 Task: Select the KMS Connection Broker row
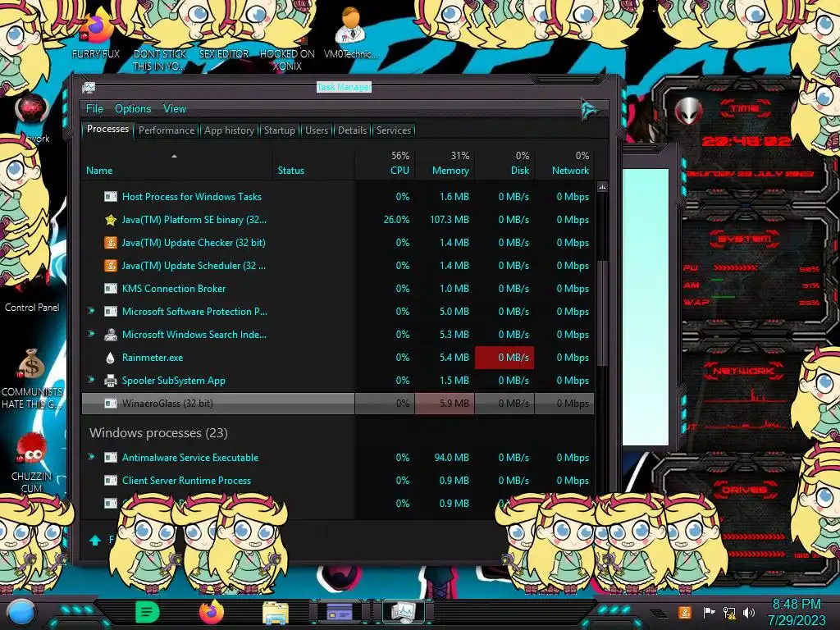click(338, 289)
